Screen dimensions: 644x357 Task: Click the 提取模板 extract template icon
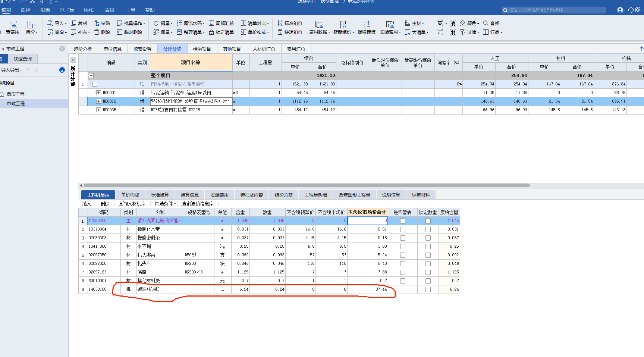(x=367, y=25)
